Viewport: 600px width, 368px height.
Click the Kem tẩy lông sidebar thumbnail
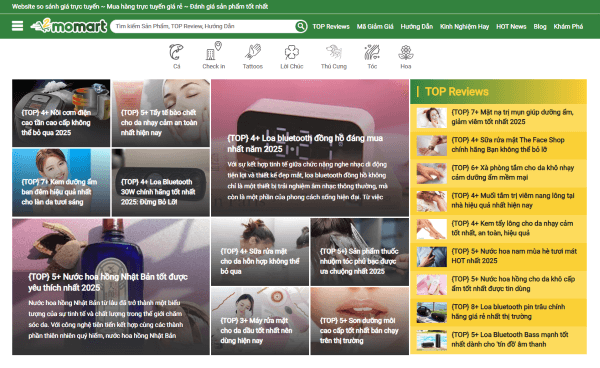(432, 229)
